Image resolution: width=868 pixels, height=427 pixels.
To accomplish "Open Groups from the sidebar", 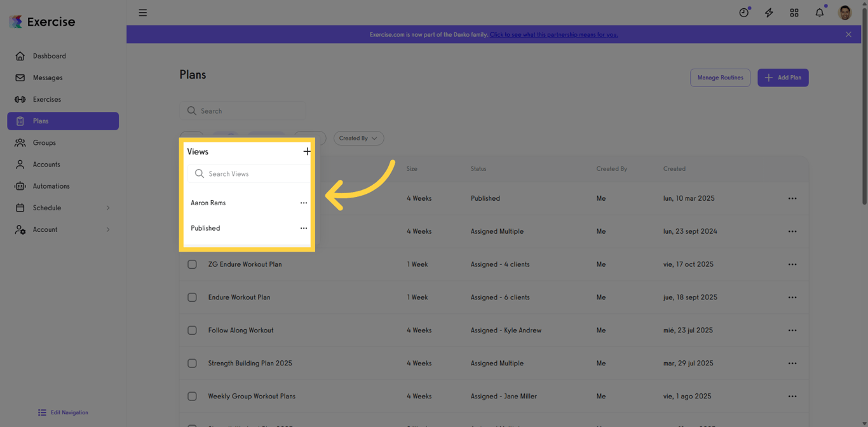I will (43, 142).
